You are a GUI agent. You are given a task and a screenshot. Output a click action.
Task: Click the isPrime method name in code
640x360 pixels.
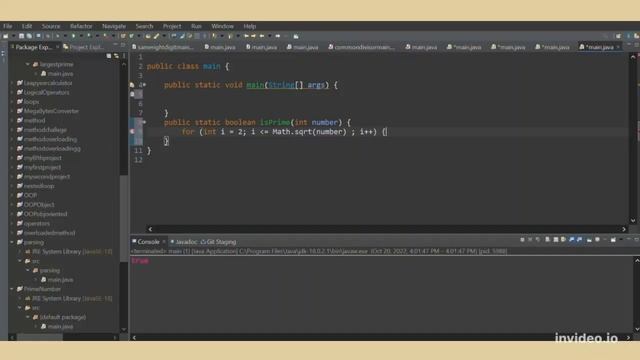pos(275,122)
